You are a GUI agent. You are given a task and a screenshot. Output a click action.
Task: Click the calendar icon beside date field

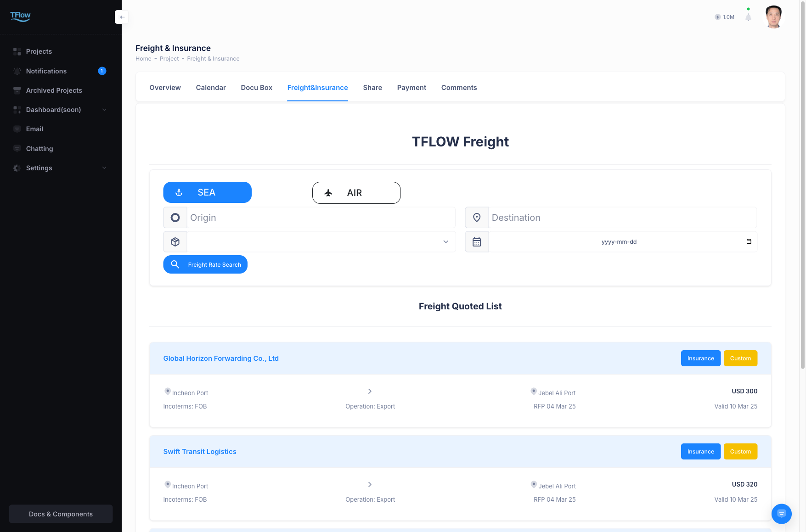[477, 242]
